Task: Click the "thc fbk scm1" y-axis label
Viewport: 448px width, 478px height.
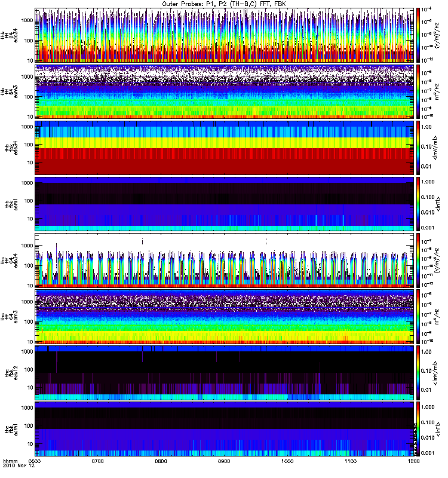Action: pos(11,429)
